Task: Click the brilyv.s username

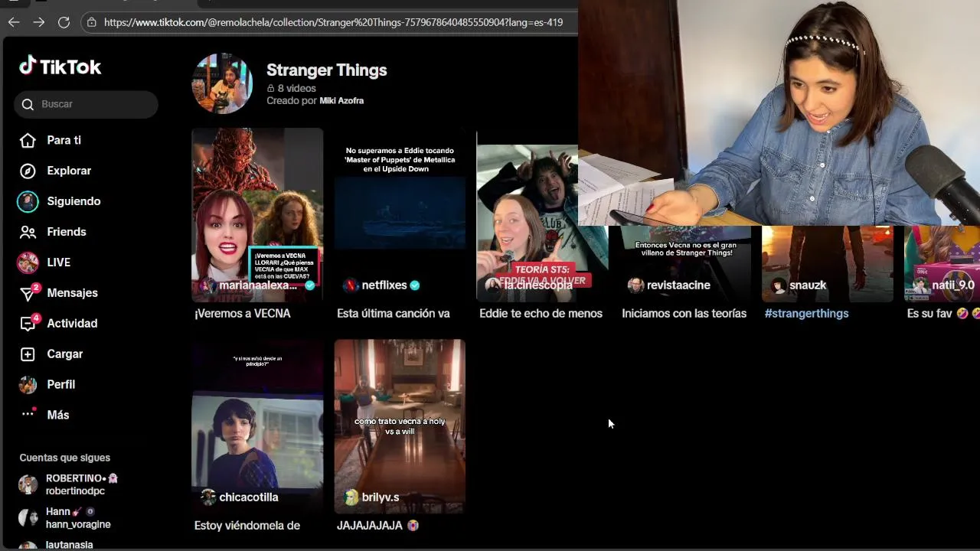Action: click(x=381, y=497)
